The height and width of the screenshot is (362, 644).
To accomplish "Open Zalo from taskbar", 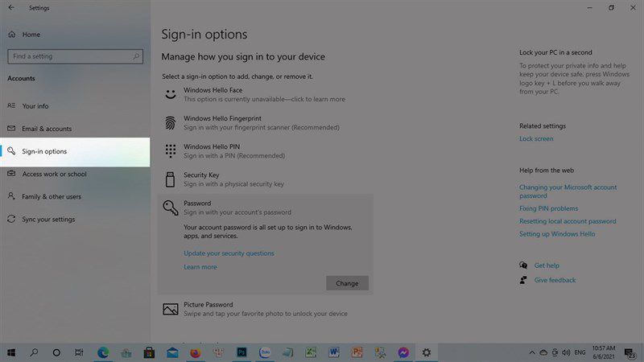I will [x=265, y=352].
